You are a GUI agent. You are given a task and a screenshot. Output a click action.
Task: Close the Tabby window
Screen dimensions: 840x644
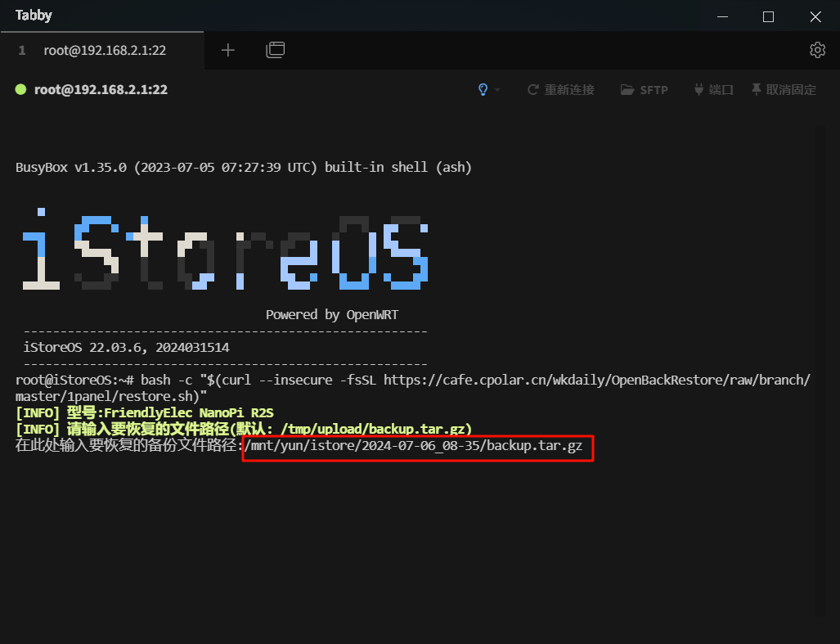[x=815, y=16]
